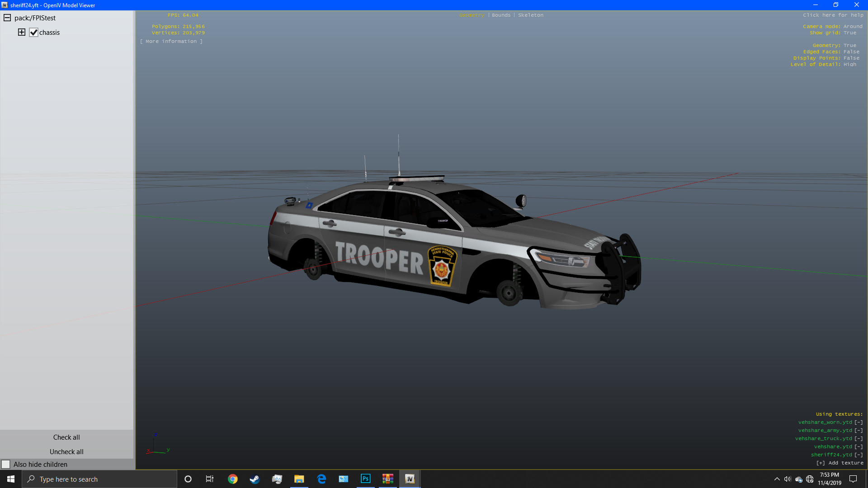The width and height of the screenshot is (868, 488).
Task: Click the Add texture link
Action: [x=840, y=463]
